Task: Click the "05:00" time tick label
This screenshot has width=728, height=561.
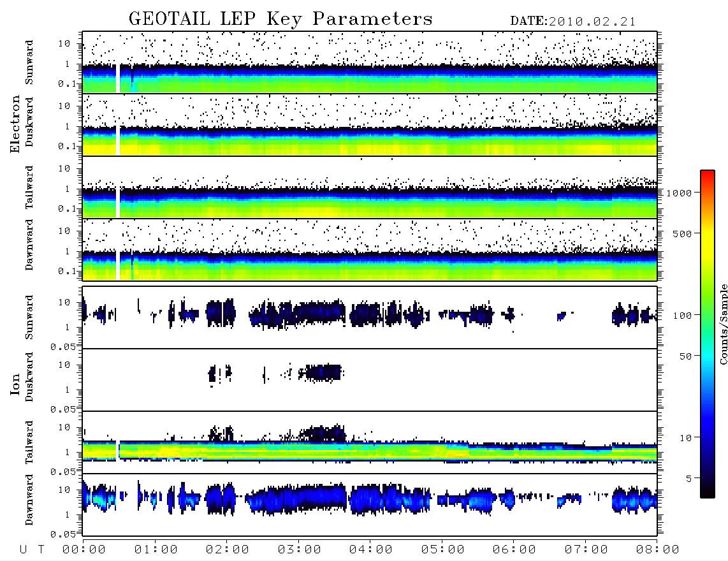Action: click(x=443, y=550)
